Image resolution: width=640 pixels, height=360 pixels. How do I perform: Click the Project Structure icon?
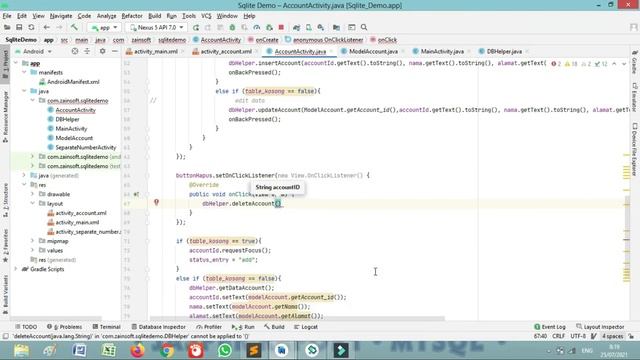pos(336,27)
